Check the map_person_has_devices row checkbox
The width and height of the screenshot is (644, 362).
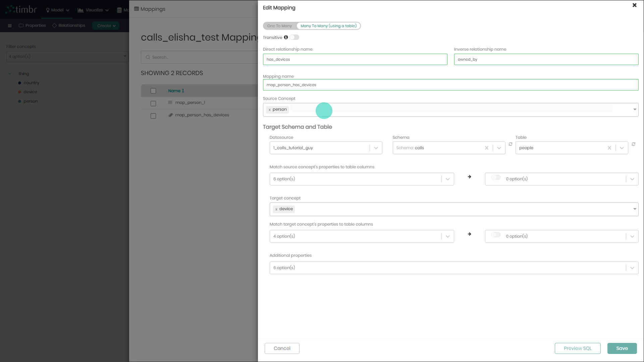pyautogui.click(x=153, y=116)
